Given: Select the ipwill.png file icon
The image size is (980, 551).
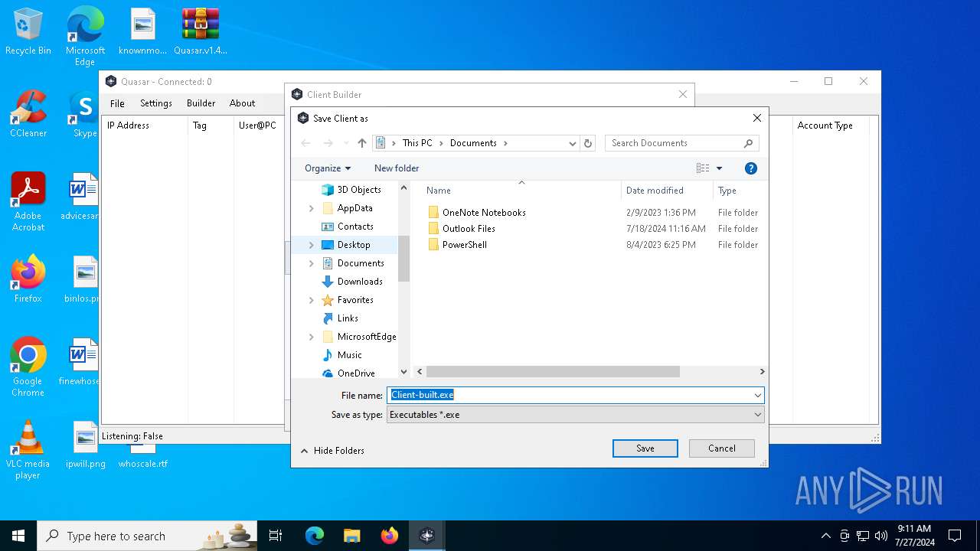Looking at the screenshot, I should [86, 445].
